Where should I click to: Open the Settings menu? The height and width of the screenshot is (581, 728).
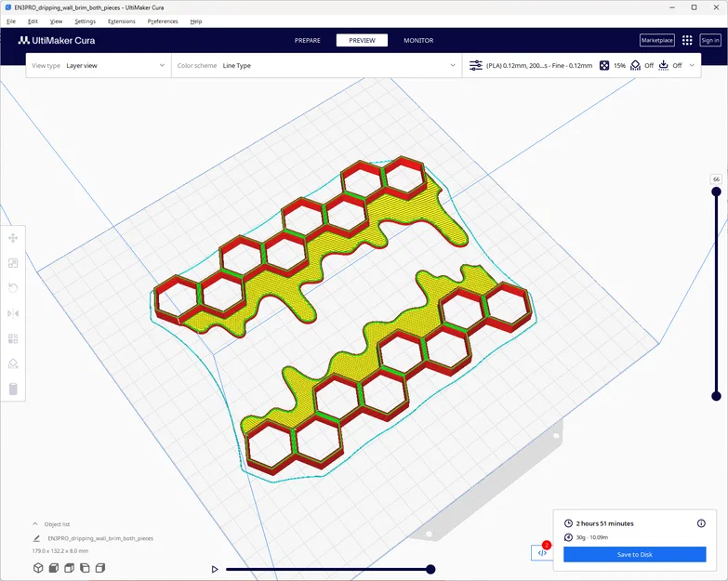click(86, 21)
